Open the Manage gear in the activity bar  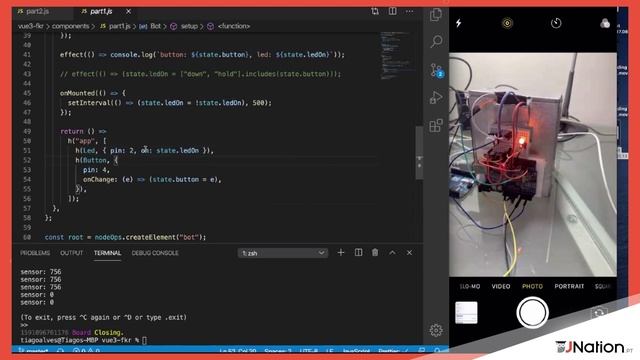pos(436,330)
